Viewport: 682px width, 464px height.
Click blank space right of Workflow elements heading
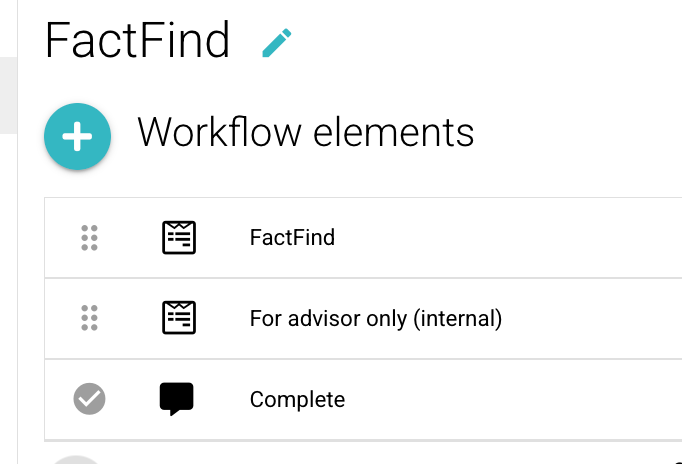(x=580, y=132)
